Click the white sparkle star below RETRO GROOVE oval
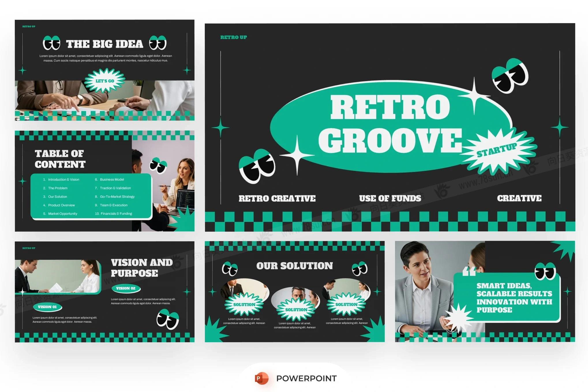The width and height of the screenshot is (588, 392). tap(297, 155)
